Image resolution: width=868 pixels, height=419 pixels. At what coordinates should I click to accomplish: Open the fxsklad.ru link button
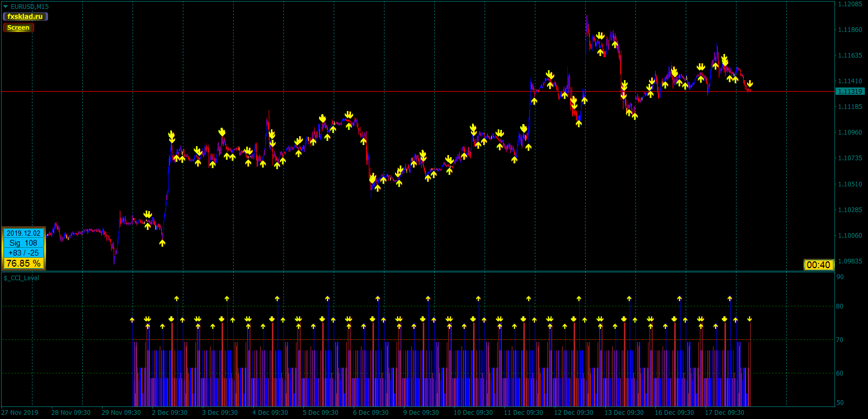(25, 17)
